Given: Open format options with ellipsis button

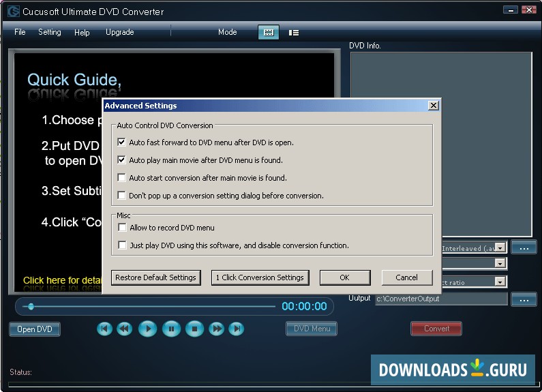Looking at the screenshot, I should [524, 247].
